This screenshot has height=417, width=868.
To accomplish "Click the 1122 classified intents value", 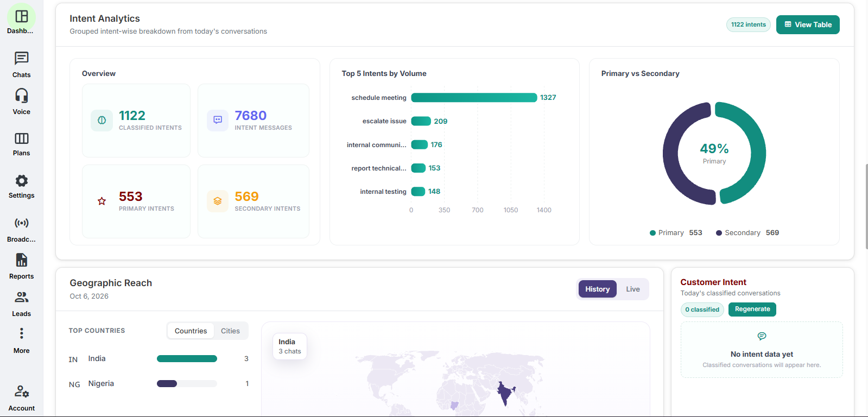I will click(132, 116).
